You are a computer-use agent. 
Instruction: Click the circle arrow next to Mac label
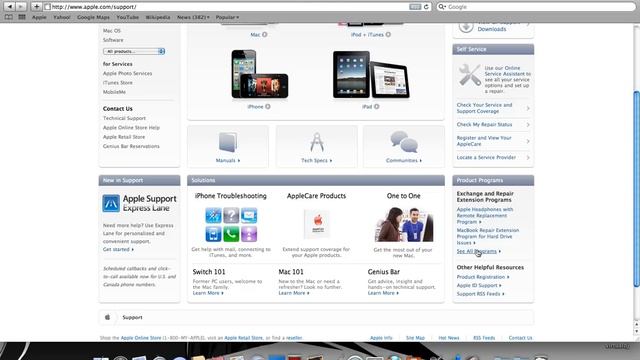click(x=264, y=35)
